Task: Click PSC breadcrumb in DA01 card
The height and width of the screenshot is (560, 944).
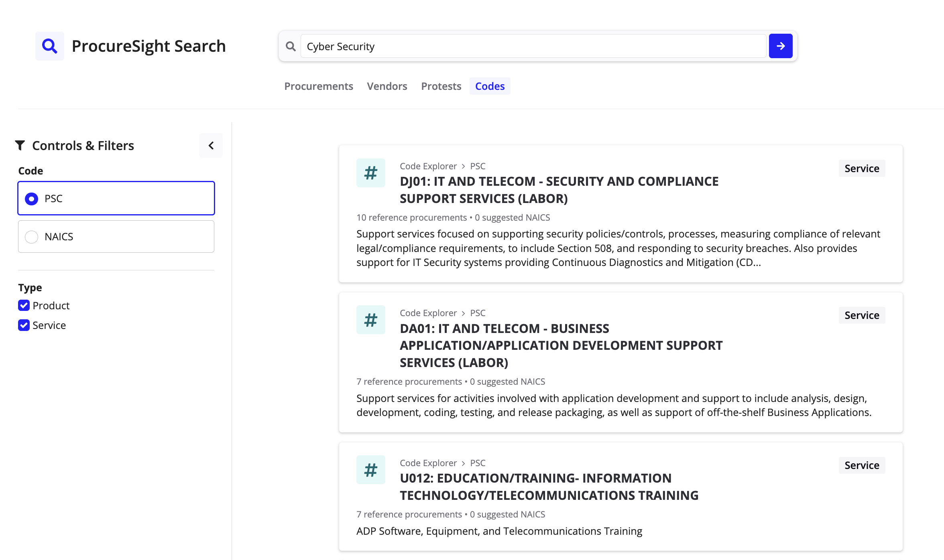Action: click(478, 313)
